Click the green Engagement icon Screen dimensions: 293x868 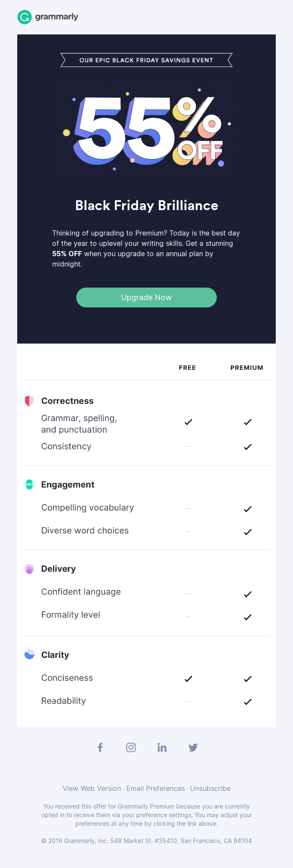pos(29,484)
